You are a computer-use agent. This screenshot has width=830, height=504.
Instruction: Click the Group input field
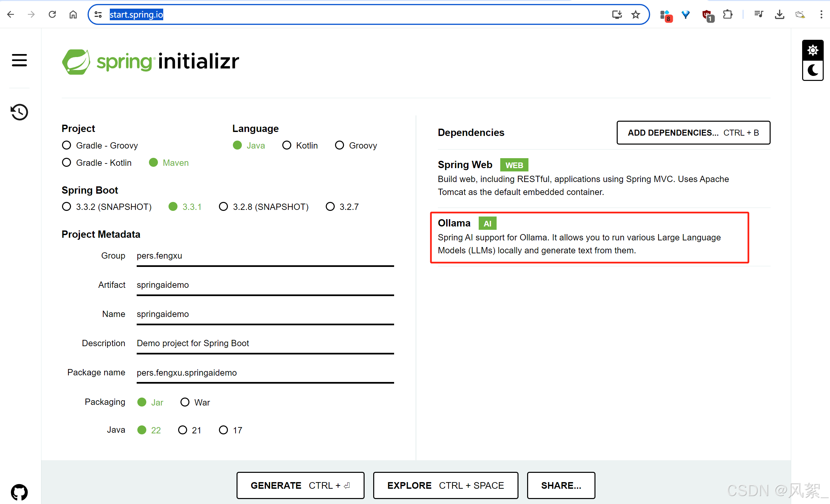coord(265,256)
